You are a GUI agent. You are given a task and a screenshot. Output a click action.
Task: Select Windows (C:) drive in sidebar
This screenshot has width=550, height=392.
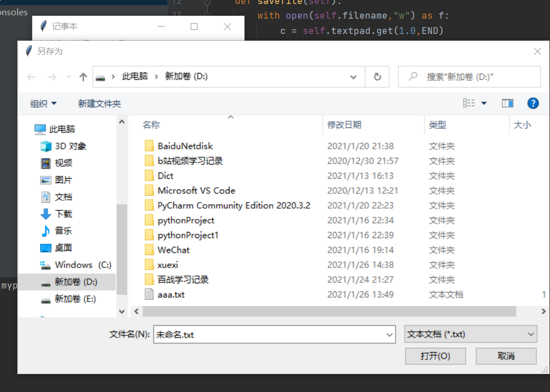tap(76, 265)
